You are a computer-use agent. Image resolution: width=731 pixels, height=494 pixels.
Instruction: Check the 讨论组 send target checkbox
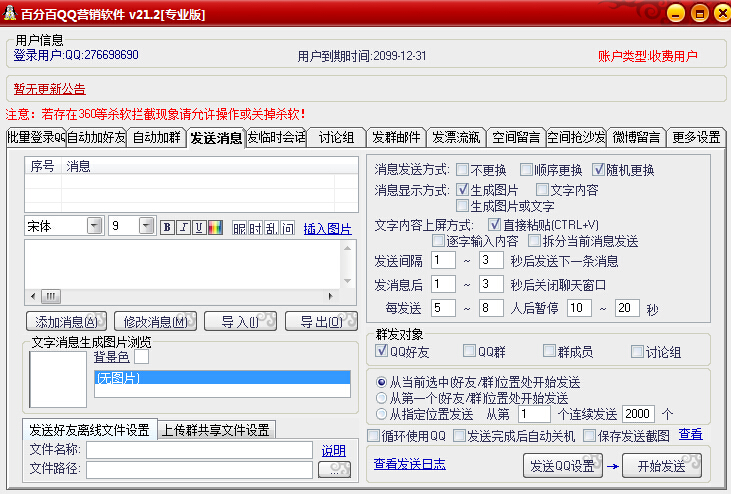coord(637,351)
